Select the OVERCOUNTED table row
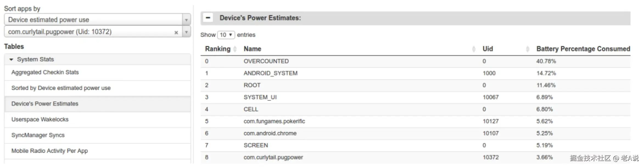This screenshot has width=644, height=167. pos(266,61)
